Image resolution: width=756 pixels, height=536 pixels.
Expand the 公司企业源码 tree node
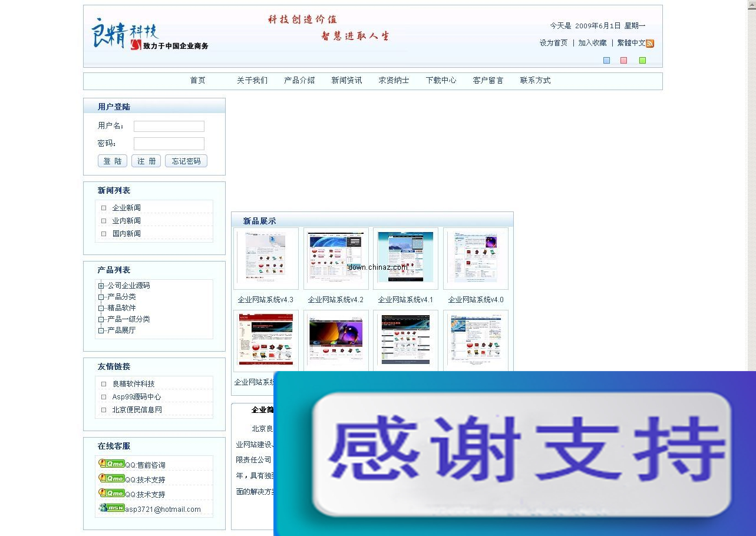[101, 286]
